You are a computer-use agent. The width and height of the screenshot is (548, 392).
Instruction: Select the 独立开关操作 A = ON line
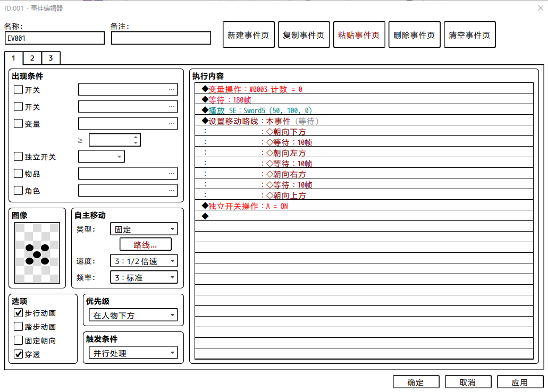coord(364,206)
